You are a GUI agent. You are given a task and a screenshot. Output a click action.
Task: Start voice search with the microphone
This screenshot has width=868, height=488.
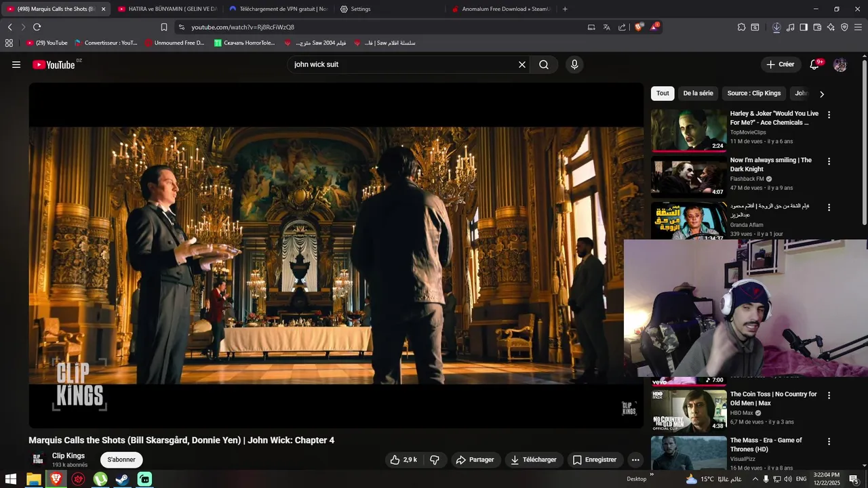tap(574, 64)
